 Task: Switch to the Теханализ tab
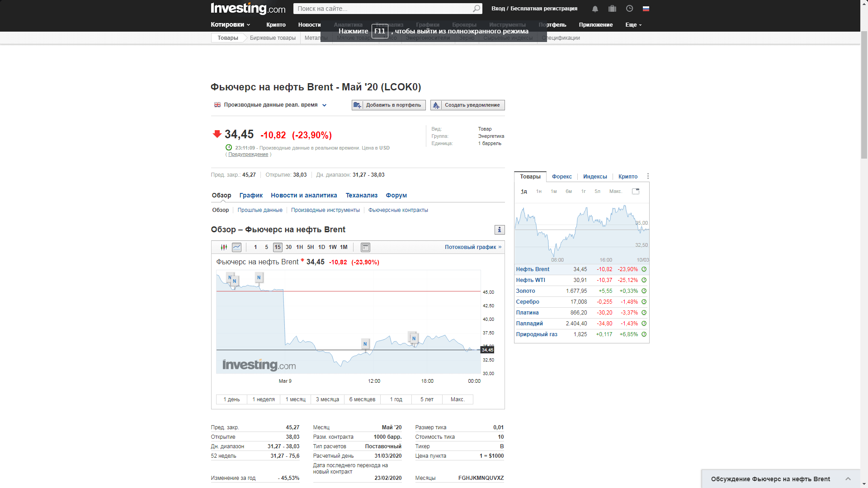[361, 195]
